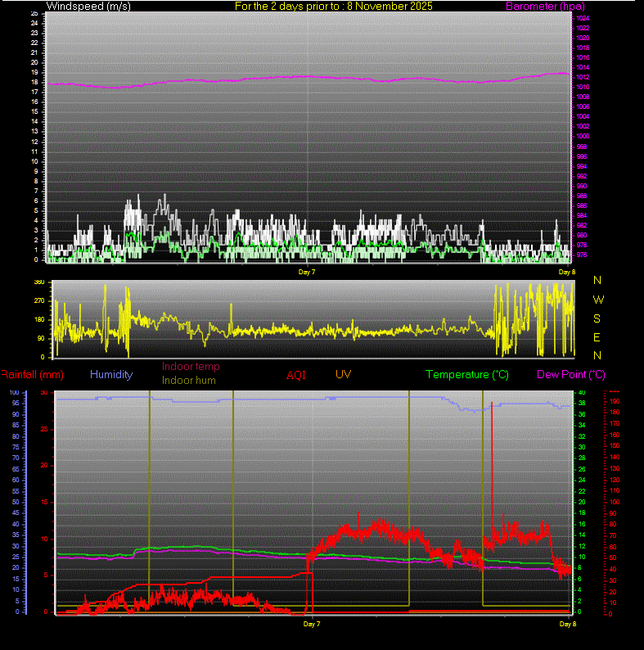
Task: Click the Indoor hum legend label
Action: [x=191, y=380]
